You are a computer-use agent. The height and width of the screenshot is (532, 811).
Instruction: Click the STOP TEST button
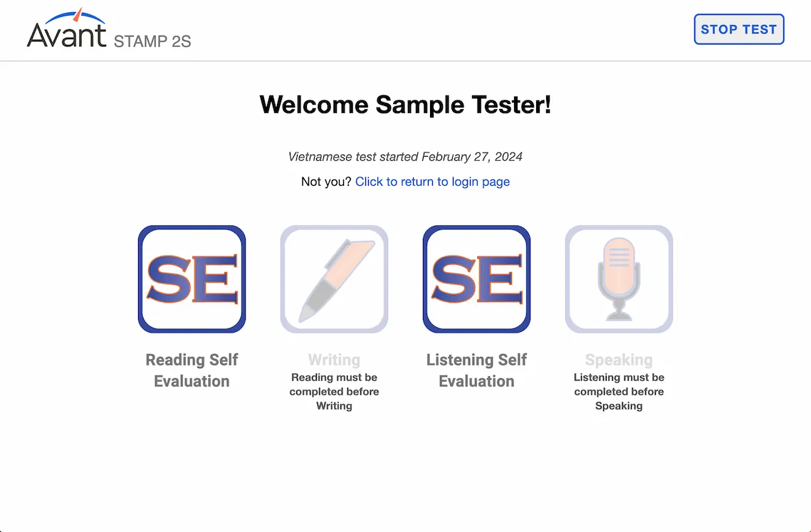tap(738, 29)
